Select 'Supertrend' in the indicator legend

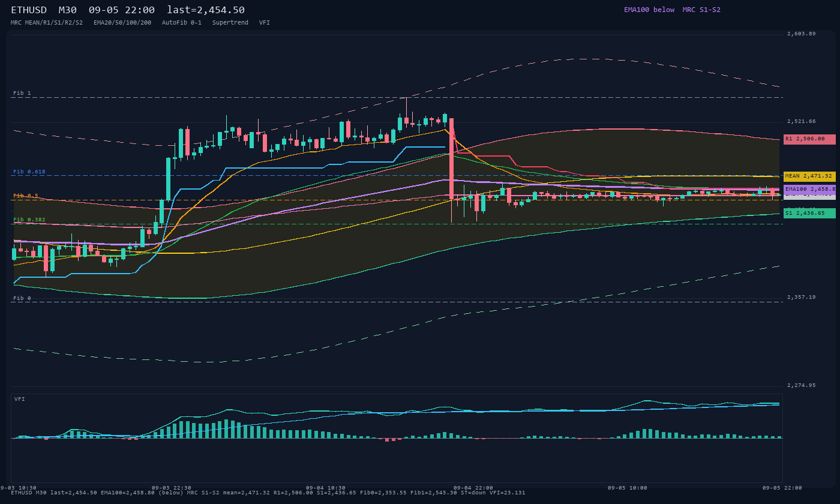click(230, 23)
